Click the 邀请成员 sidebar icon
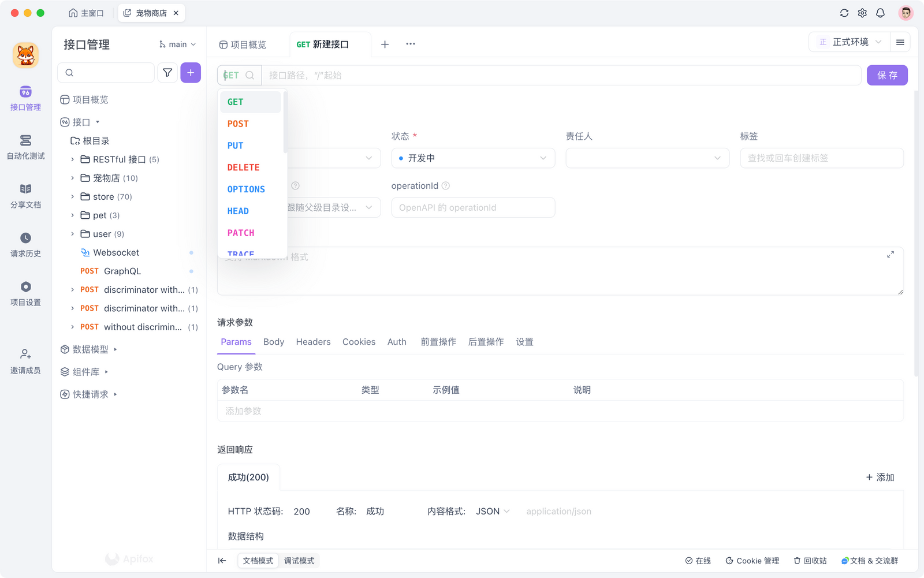The width and height of the screenshot is (924, 578). (25, 361)
